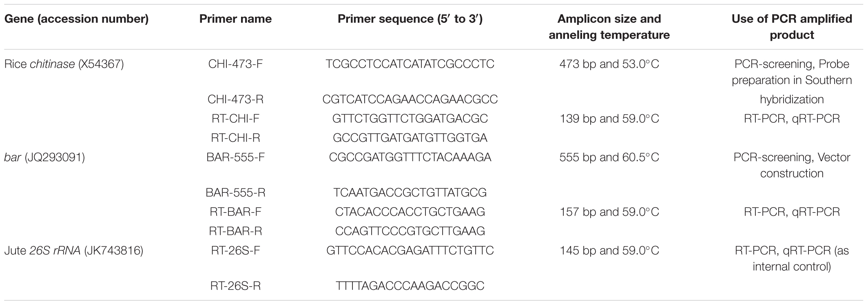Click primer name BAR-555-R
This screenshot has width=868, height=305.
(x=235, y=192)
